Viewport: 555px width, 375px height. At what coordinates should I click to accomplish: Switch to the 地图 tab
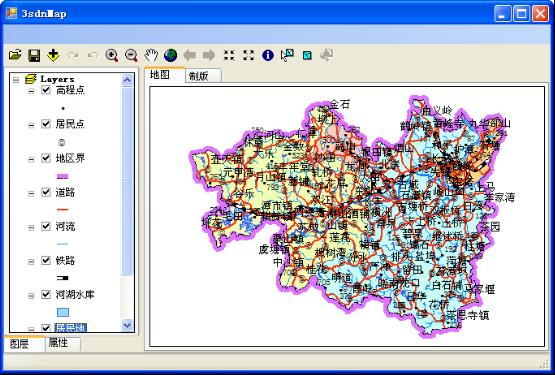164,75
